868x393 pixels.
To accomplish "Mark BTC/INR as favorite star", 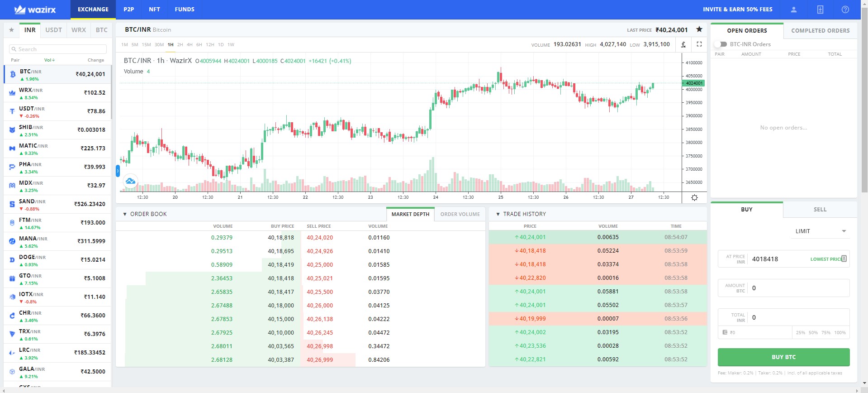I will tap(699, 29).
